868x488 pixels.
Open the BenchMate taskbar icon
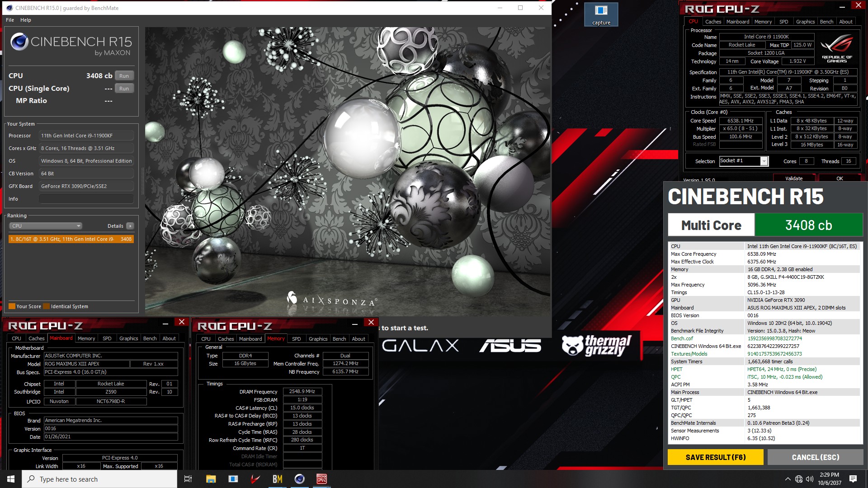coord(277,479)
